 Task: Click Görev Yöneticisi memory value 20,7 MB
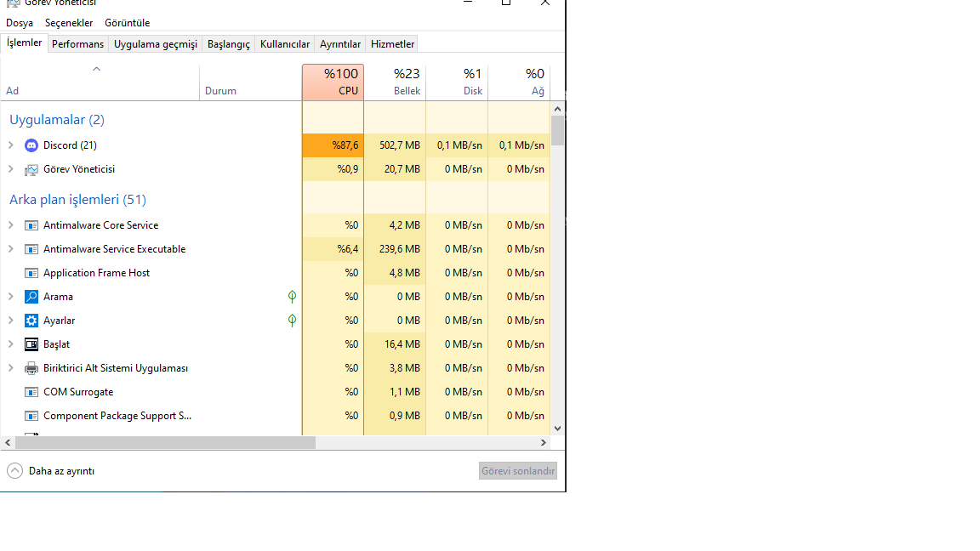[402, 169]
